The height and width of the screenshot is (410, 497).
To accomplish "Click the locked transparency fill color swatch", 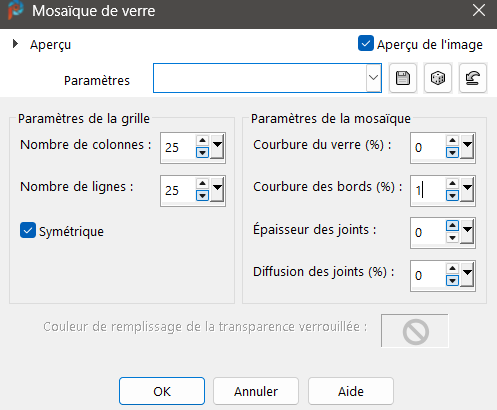I will point(415,331).
